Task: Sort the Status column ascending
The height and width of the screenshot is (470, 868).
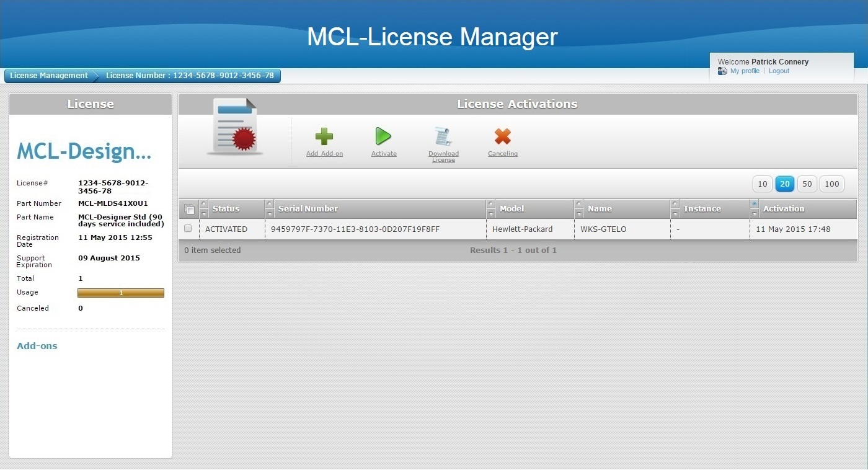Action: tap(204, 204)
